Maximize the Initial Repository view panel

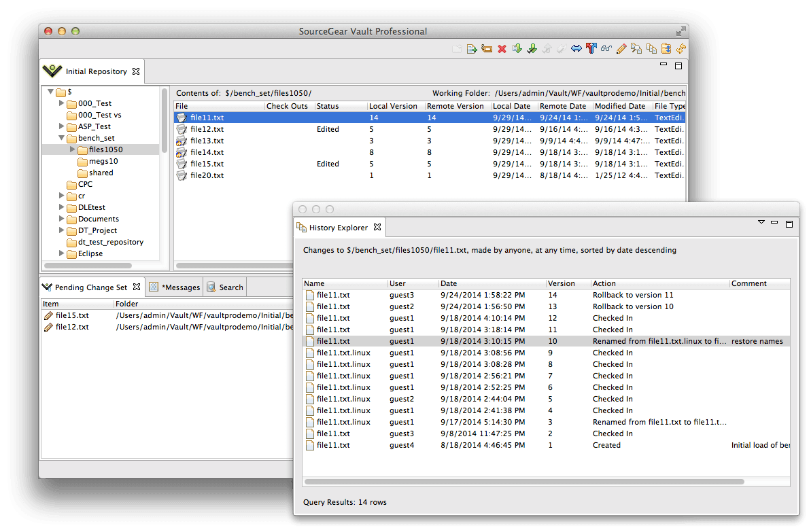[x=678, y=66]
